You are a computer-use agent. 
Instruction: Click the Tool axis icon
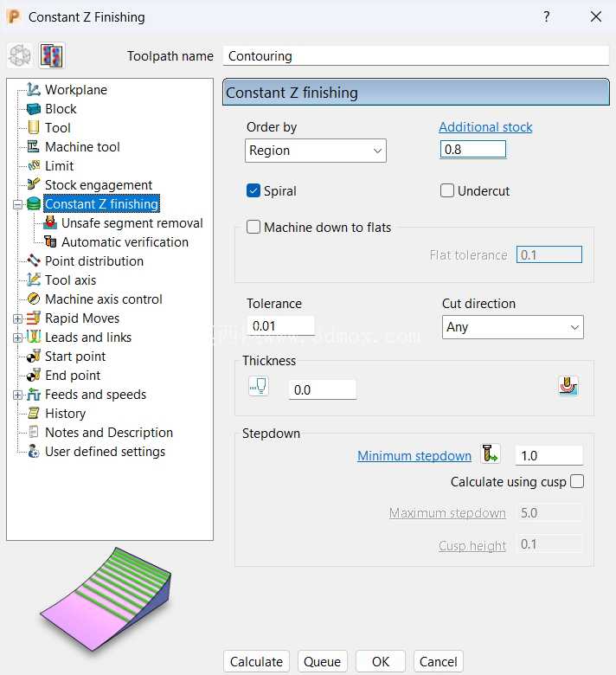click(34, 280)
